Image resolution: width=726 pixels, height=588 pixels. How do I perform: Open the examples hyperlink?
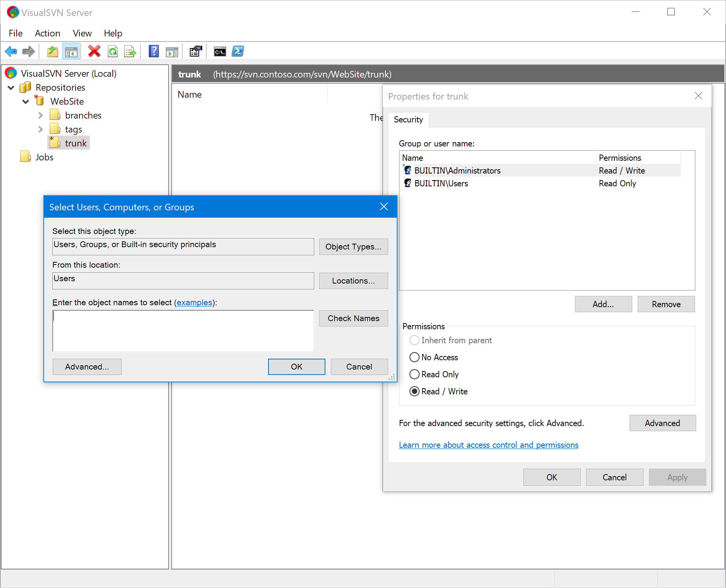coord(194,303)
